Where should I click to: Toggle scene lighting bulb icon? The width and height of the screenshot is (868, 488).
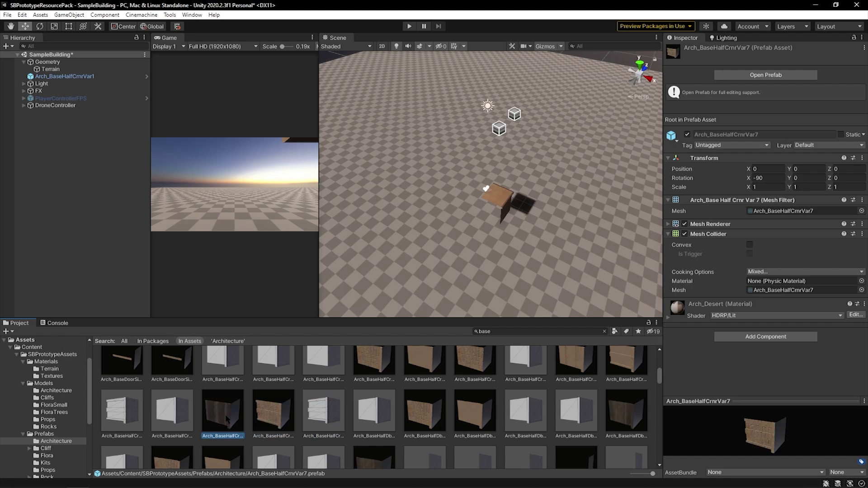396,46
